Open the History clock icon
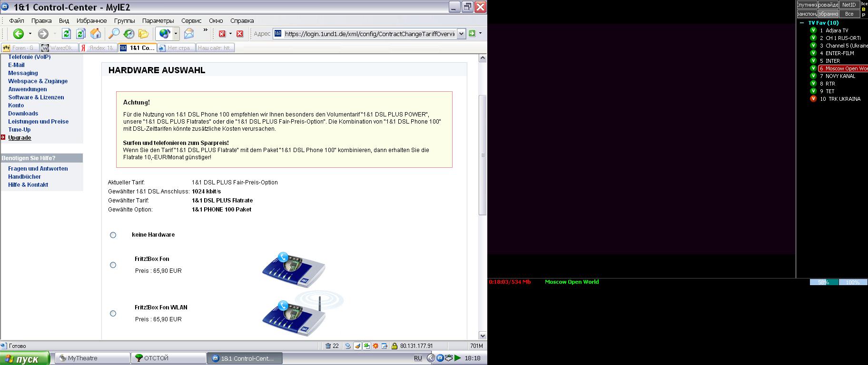Image resolution: width=868 pixels, height=365 pixels. [x=128, y=33]
